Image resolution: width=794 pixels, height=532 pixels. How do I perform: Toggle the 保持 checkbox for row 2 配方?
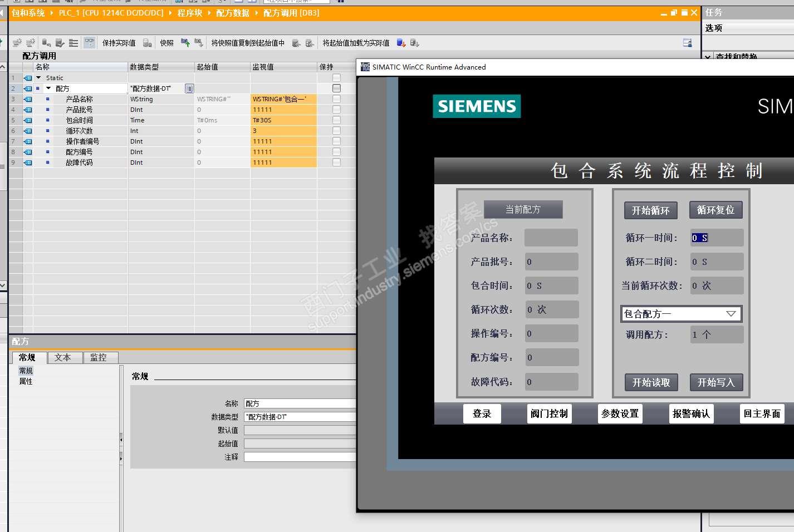point(336,88)
